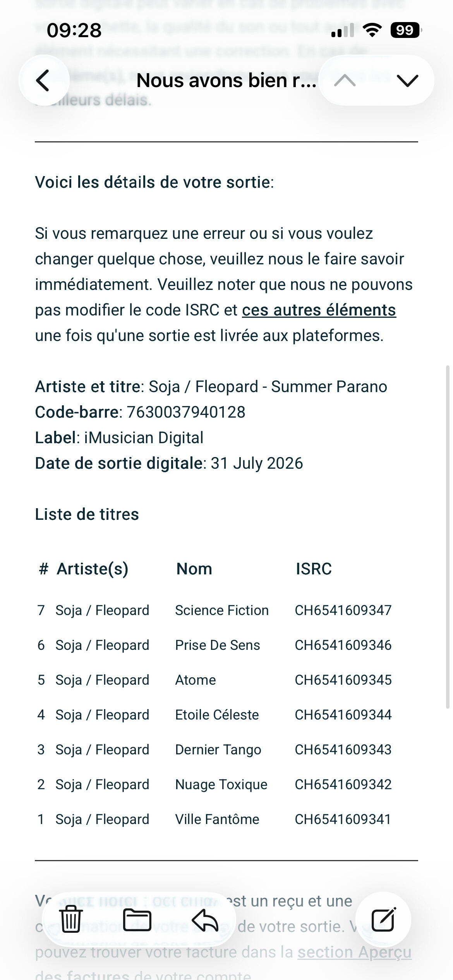The height and width of the screenshot is (980, 453).
Task: Tap the ISRC column header
Action: (x=314, y=569)
